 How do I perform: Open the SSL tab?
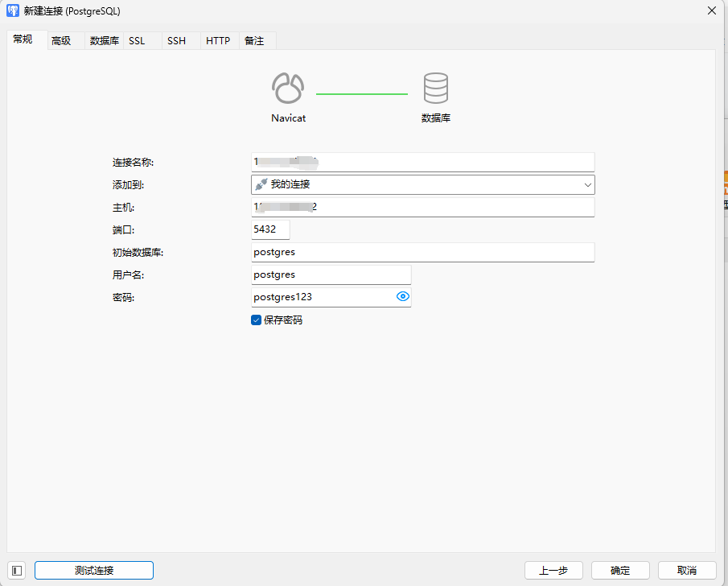click(x=138, y=39)
